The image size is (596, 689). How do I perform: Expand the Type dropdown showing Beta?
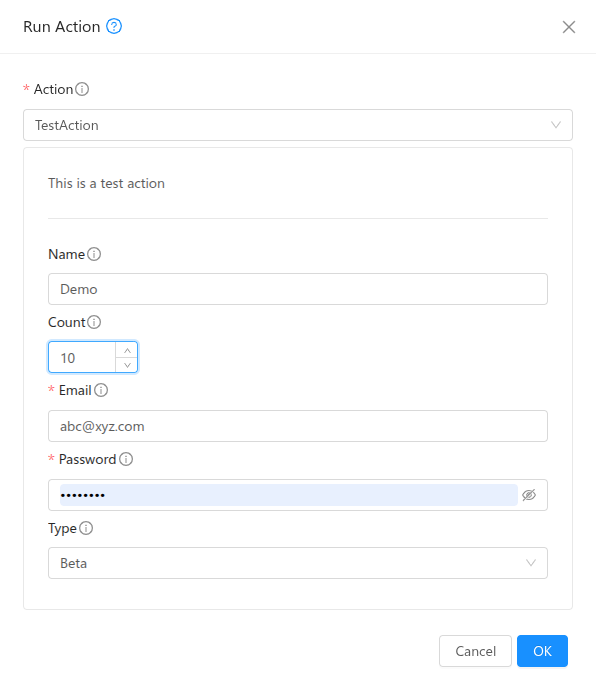[298, 563]
